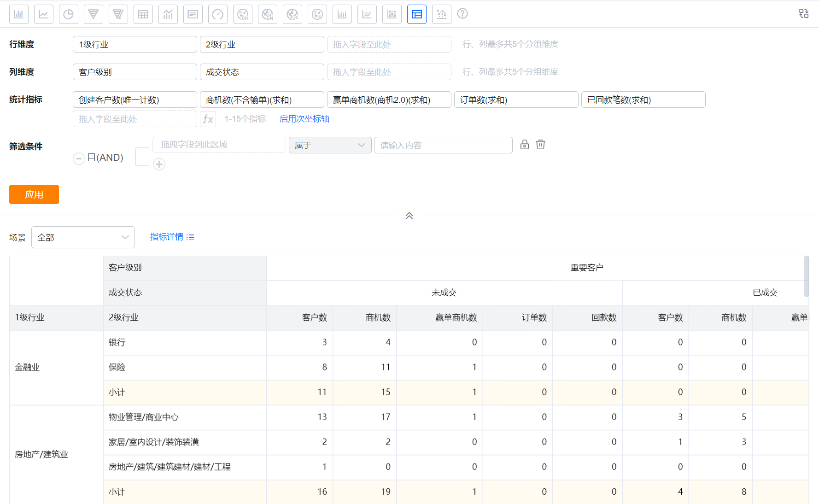This screenshot has width=819, height=504.
Task: Select the pie chart type icon
Action: [69, 14]
